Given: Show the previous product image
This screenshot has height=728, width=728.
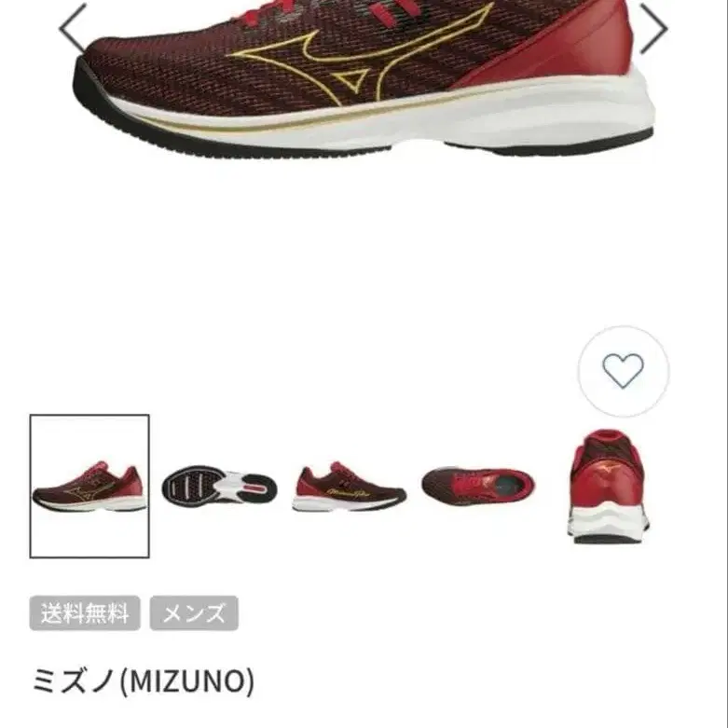Looking at the screenshot, I should pos(73,27).
